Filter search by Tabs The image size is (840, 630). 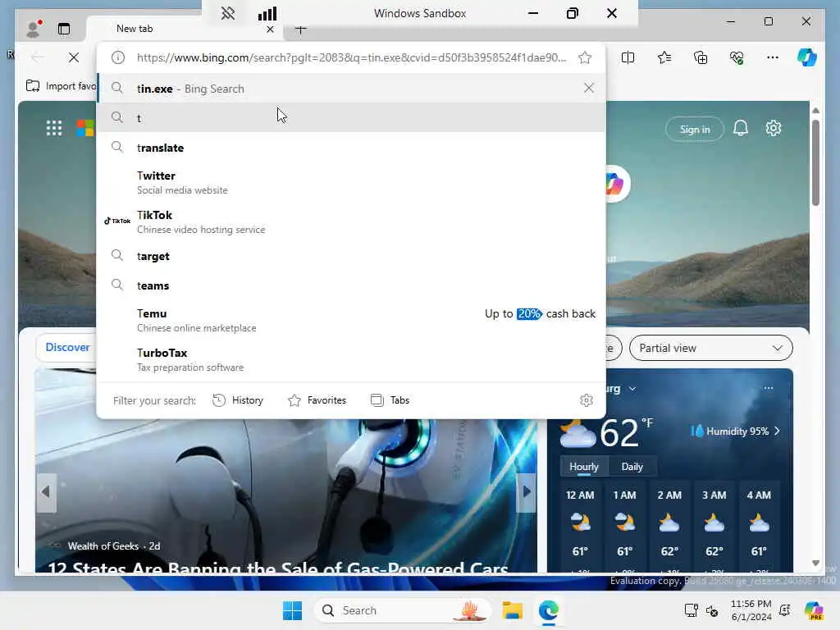(x=390, y=400)
